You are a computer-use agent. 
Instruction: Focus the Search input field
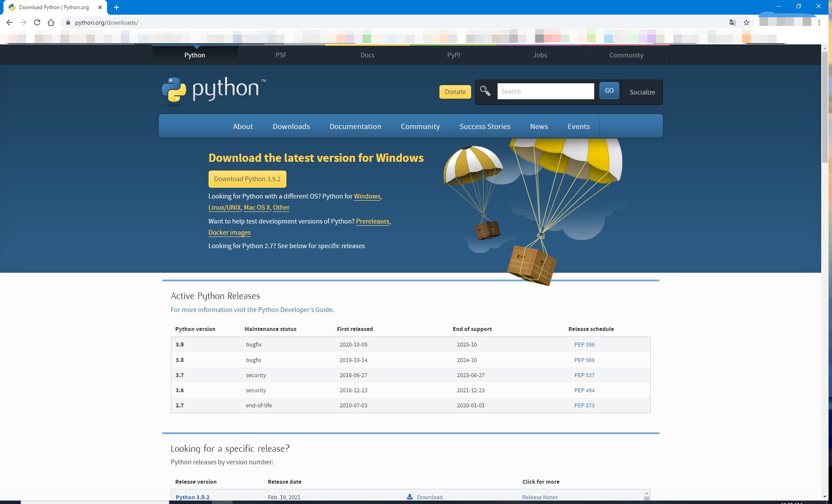(x=545, y=91)
